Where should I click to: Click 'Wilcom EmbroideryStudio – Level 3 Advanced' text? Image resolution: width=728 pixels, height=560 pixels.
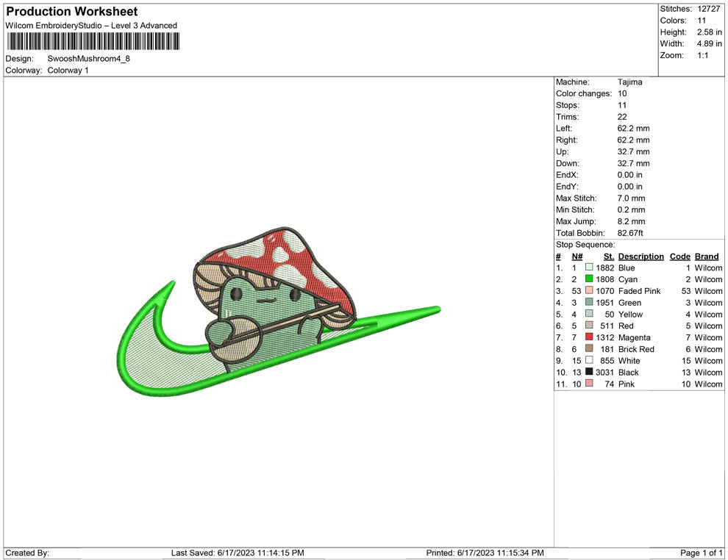91,26
